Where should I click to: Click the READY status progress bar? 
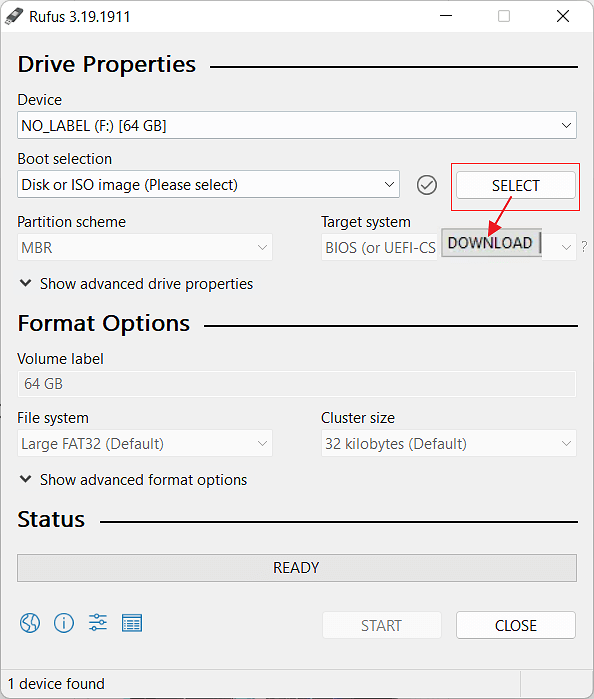tap(297, 568)
